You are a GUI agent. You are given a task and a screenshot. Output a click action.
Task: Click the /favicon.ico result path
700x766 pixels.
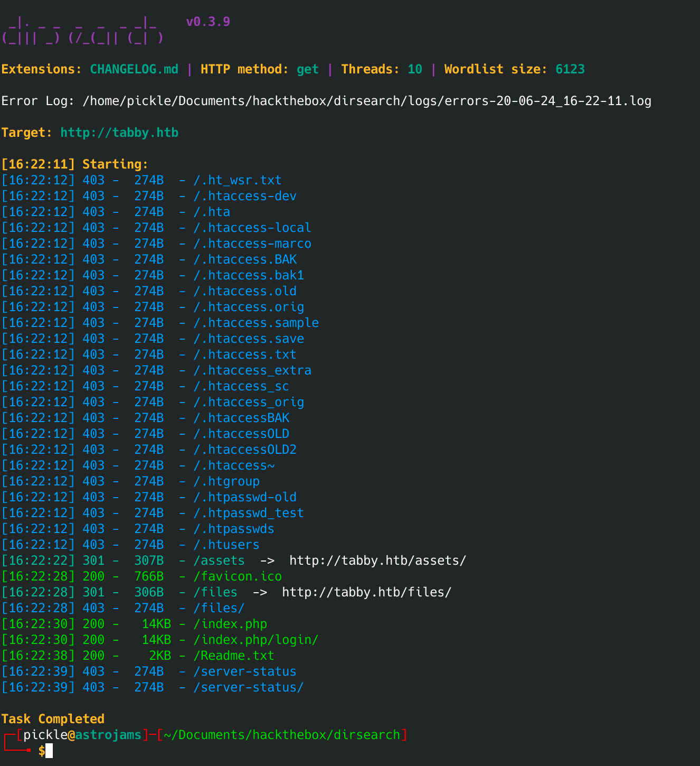(237, 576)
